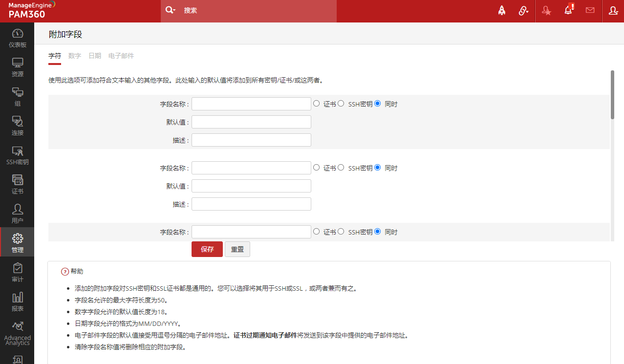This screenshot has width=624, height=364.
Task: Open the user account menu icon
Action: (x=613, y=11)
